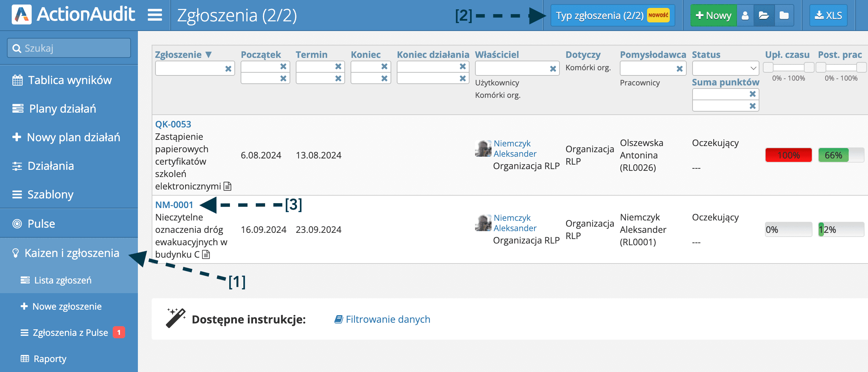Screen dimensions: 868x372
Task: Sort by the Termin column
Action: tap(311, 54)
